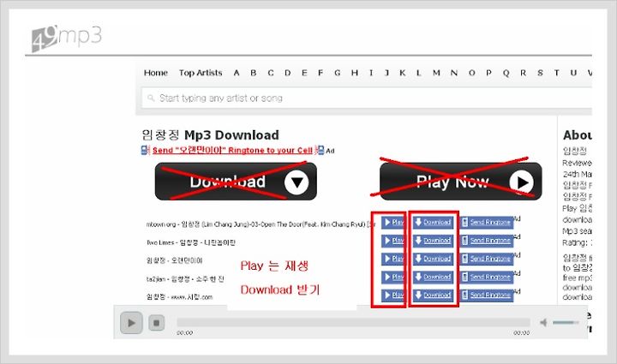Browse artists starting with letter R
The width and height of the screenshot is (617, 364).
click(523, 73)
